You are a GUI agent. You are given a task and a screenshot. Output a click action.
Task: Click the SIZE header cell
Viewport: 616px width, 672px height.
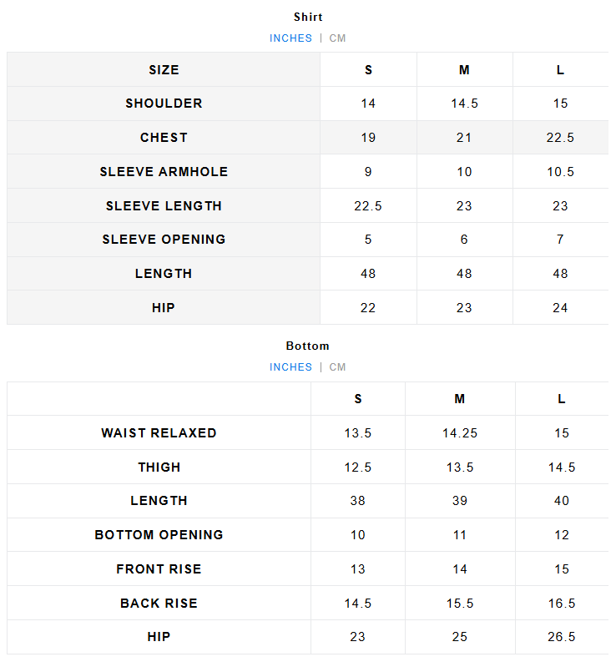(164, 70)
